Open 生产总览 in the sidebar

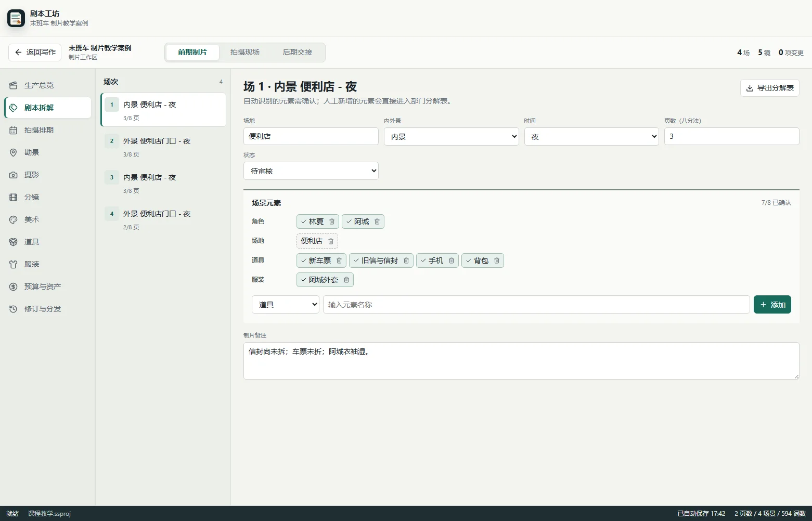click(48, 85)
